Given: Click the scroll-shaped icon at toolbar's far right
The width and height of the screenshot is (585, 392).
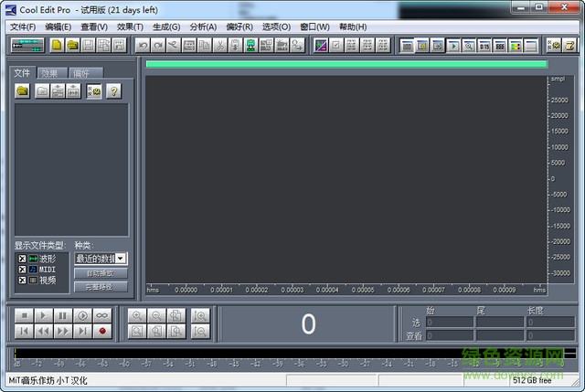Looking at the screenshot, I should (x=569, y=46).
